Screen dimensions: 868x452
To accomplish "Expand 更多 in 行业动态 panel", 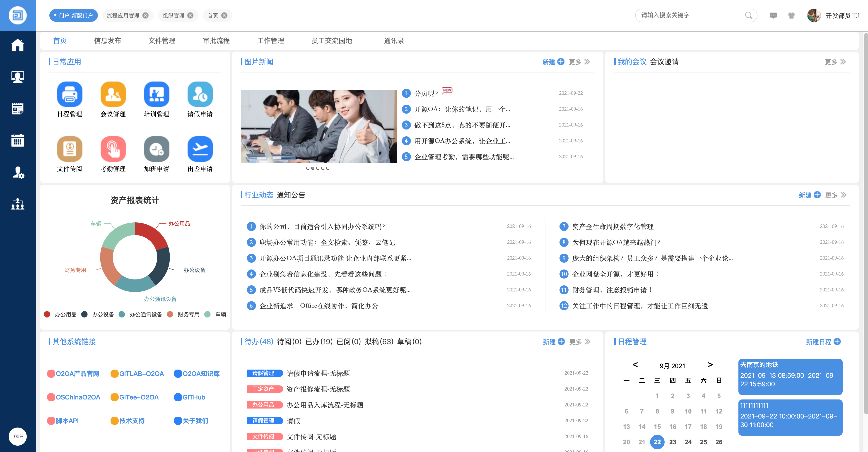I will [836, 195].
